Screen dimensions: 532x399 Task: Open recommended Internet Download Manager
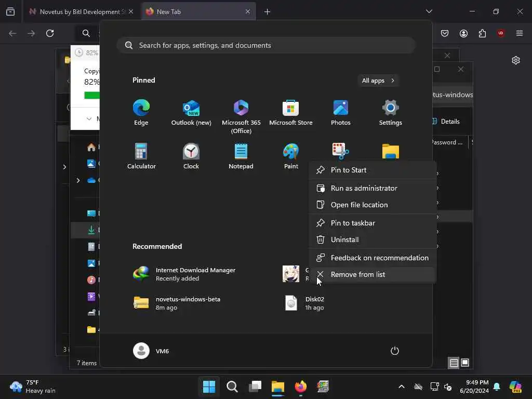[185, 274]
